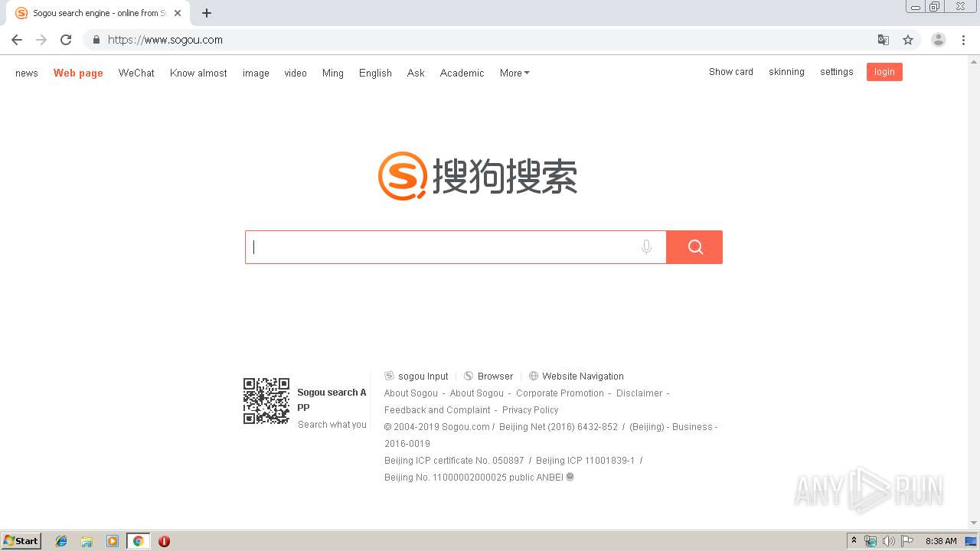Click the red Opera taskbar icon
980x551 pixels.
[x=164, y=541]
